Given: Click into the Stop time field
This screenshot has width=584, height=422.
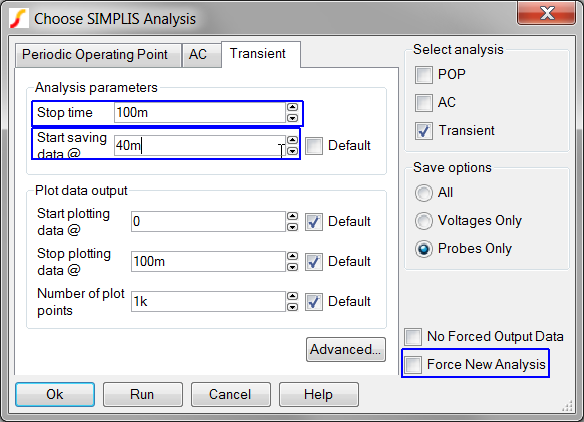Looking at the screenshot, I should point(200,112).
